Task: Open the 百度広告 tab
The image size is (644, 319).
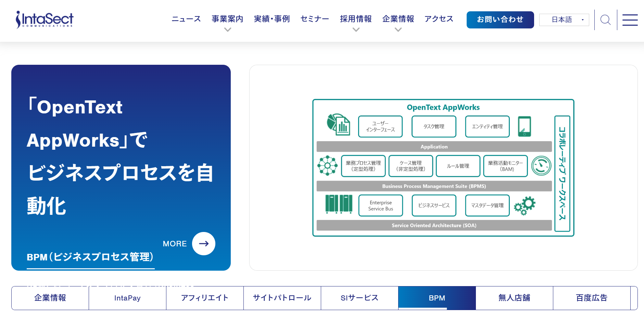Action: click(592, 298)
